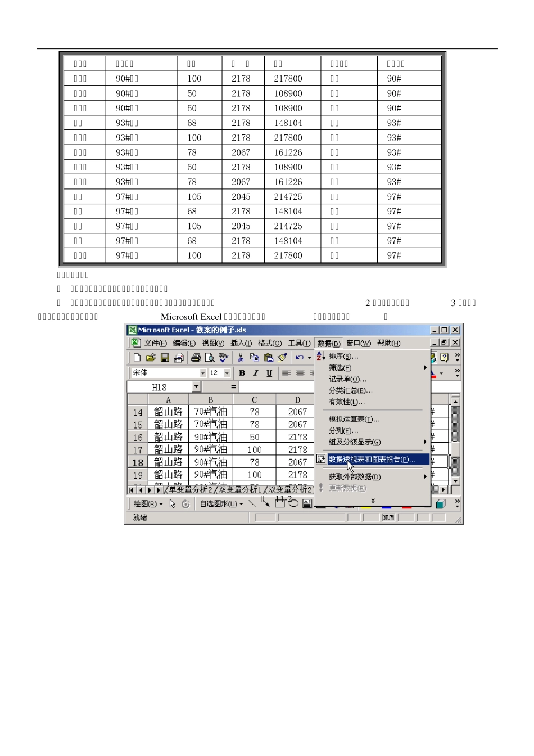Click the 数据(D) menu title

pos(328,343)
